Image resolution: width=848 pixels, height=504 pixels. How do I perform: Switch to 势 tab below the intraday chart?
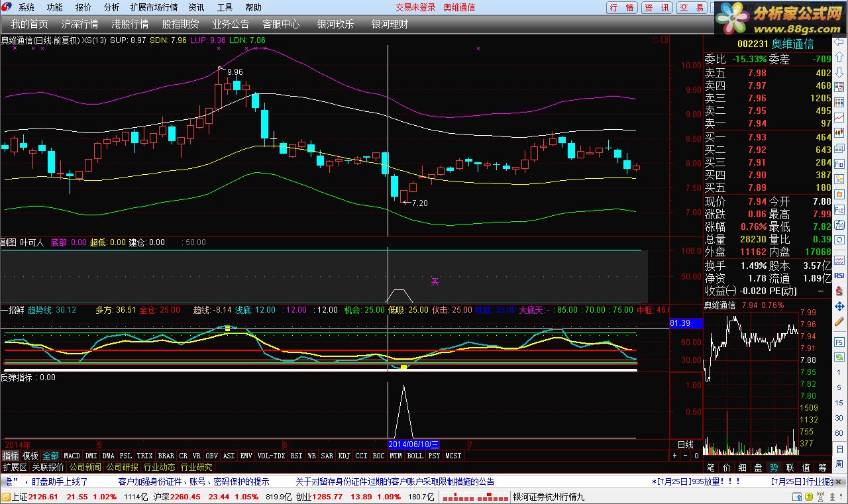pos(774,467)
